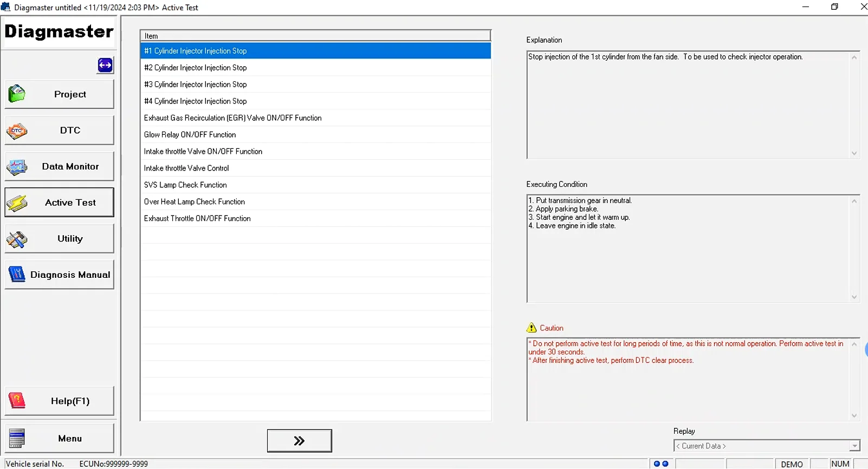Click the Executing Condition scroll down arrow
The width and height of the screenshot is (868, 469).
854,297
